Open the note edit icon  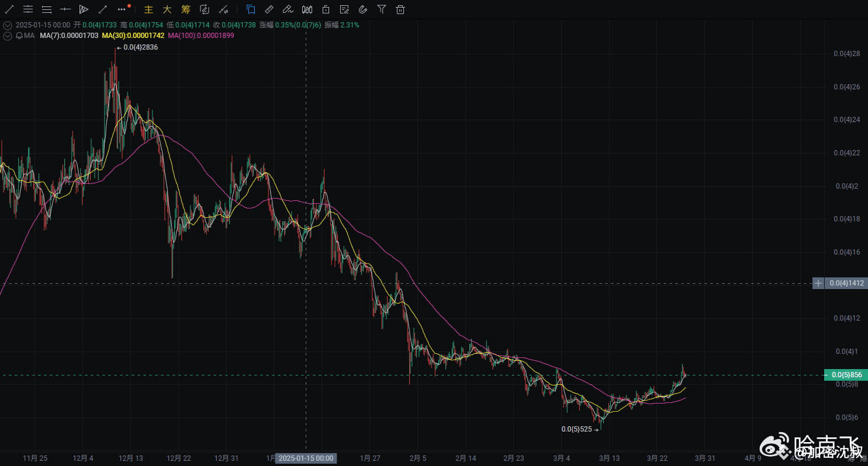tap(344, 9)
